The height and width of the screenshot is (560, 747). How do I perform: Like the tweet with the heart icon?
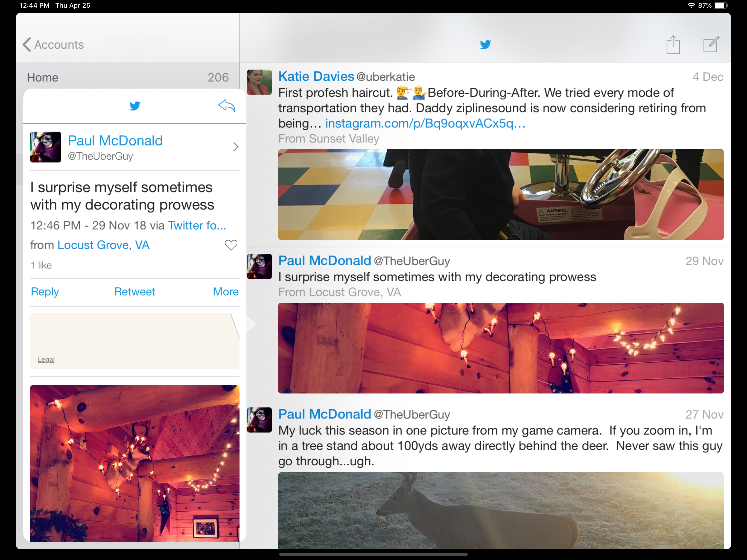231,245
